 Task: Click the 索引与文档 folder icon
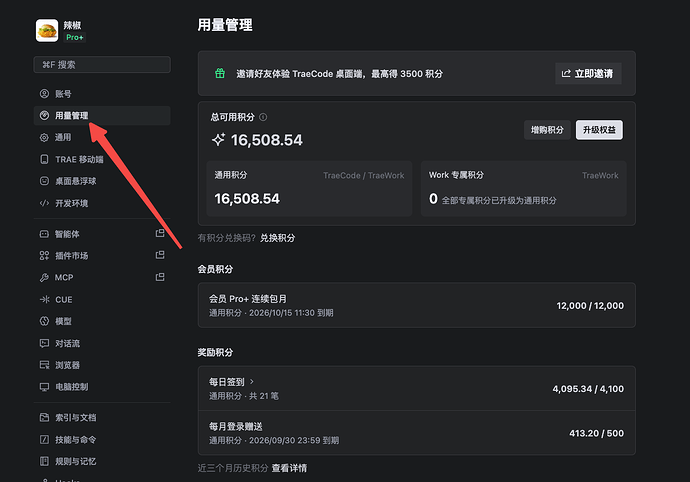[44, 418]
